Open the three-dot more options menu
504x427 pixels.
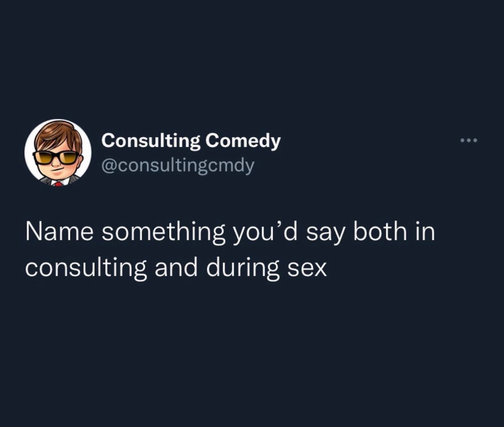click(x=469, y=141)
